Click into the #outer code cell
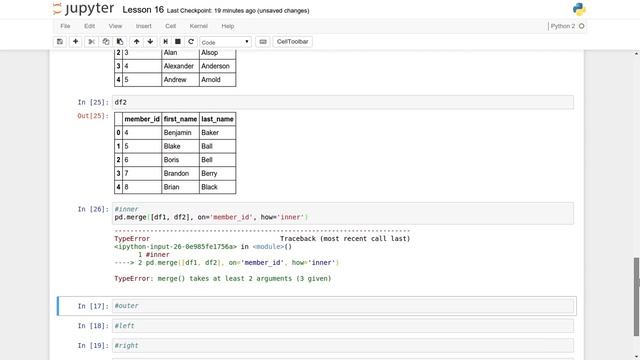 tap(343, 306)
